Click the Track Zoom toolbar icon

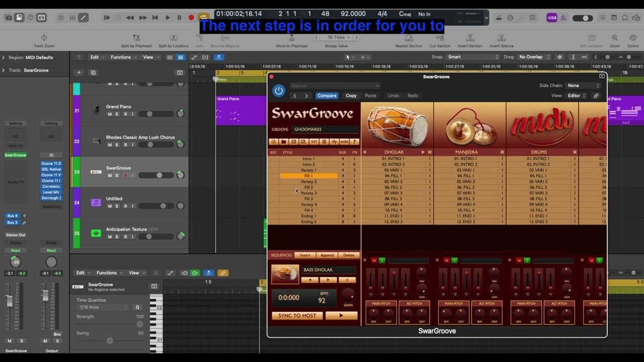point(44,38)
